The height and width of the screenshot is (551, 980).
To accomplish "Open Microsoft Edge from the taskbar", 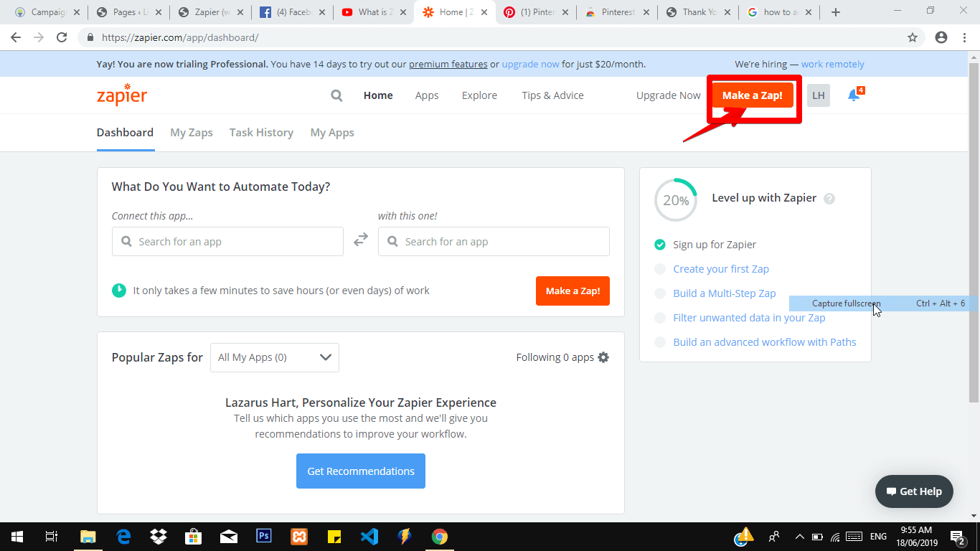I will [x=123, y=537].
